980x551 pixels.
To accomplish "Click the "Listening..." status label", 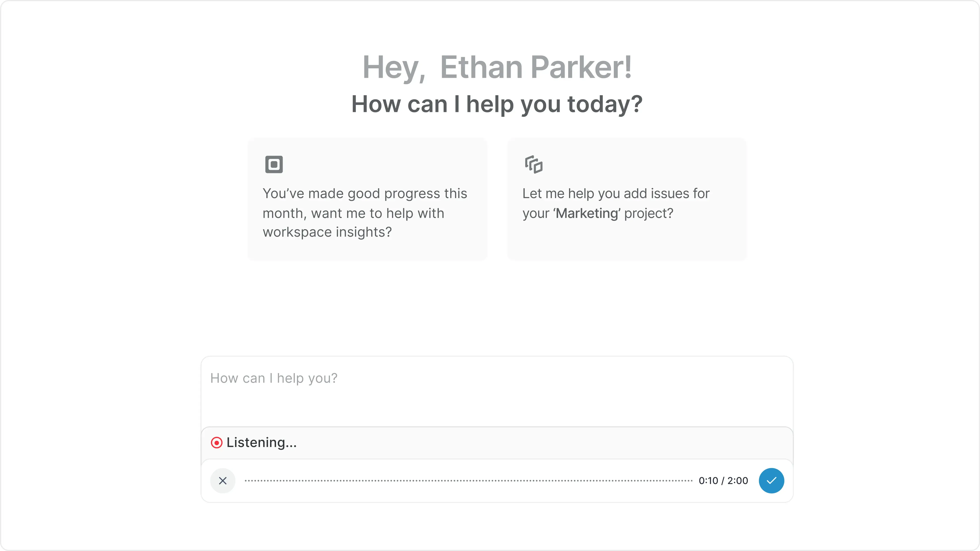I will click(x=262, y=443).
